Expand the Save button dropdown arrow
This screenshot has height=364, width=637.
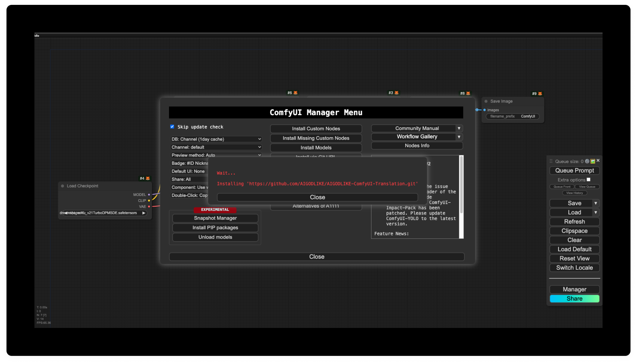click(x=596, y=203)
